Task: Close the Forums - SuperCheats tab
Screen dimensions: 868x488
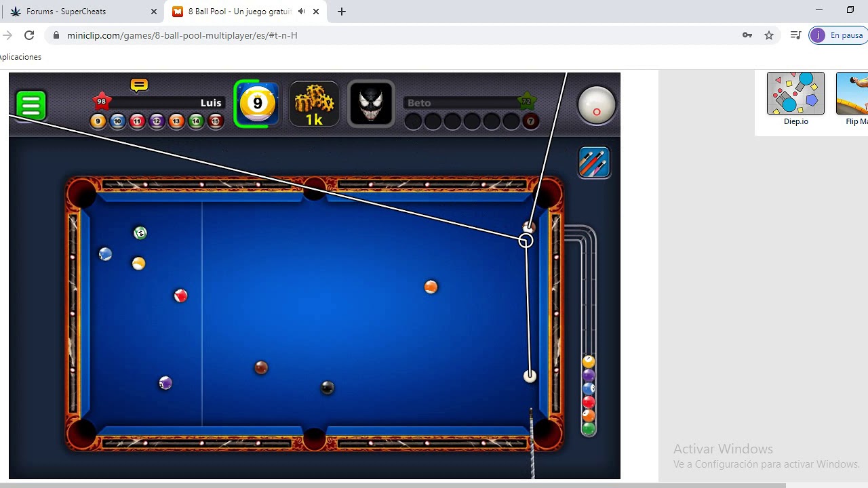Action: click(x=154, y=12)
